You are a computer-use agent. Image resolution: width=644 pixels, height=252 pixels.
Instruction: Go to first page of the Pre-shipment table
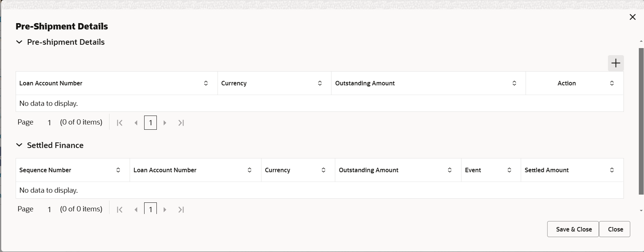[120, 123]
